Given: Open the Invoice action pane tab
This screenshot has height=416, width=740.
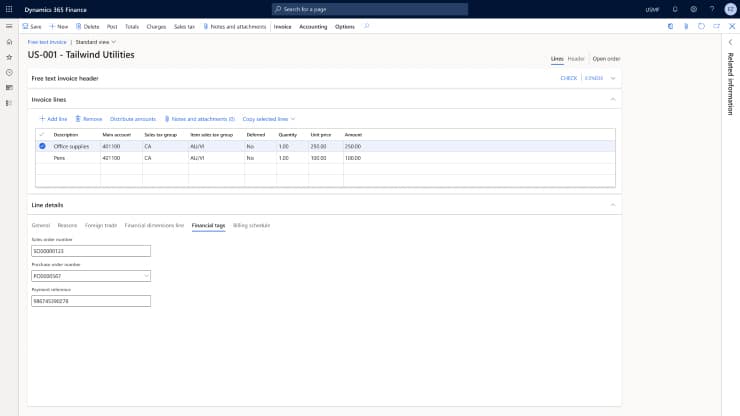Looking at the screenshot, I should tap(282, 27).
